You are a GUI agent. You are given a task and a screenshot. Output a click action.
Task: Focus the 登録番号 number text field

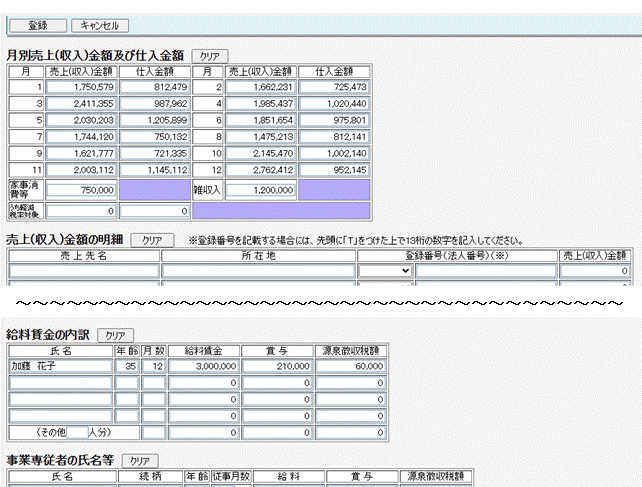[486, 271]
